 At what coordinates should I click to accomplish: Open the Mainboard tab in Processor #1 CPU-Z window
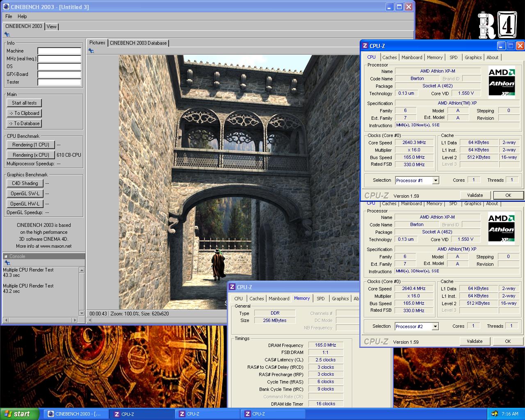click(x=412, y=57)
